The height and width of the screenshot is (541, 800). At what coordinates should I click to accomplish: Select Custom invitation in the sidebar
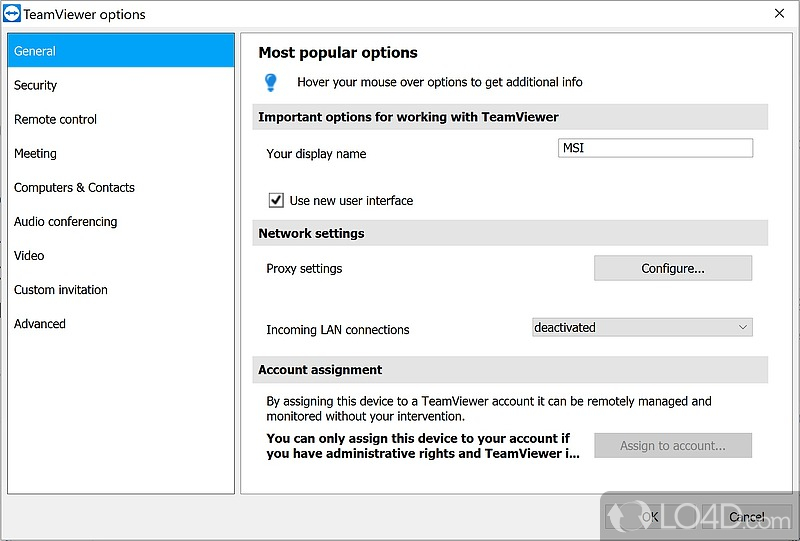coord(61,289)
